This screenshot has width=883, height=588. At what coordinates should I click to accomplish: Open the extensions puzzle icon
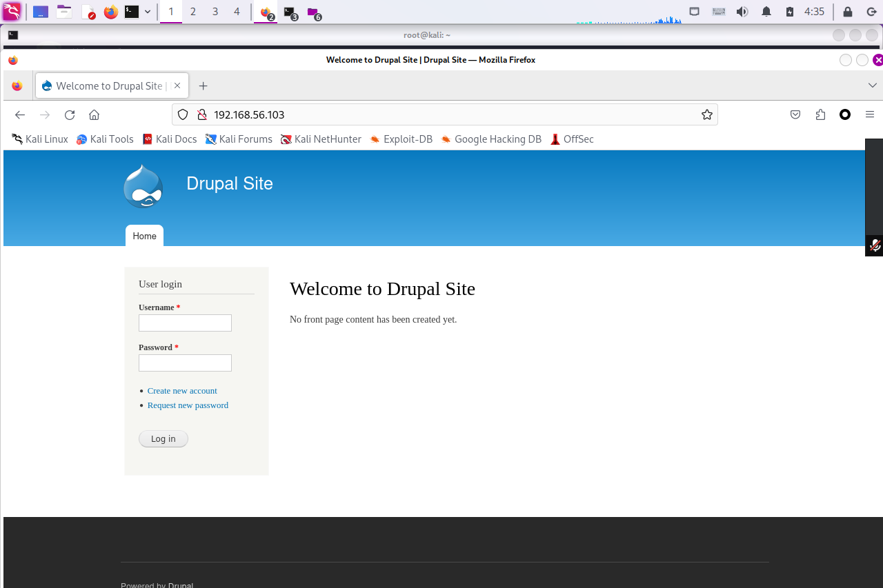[820, 114]
